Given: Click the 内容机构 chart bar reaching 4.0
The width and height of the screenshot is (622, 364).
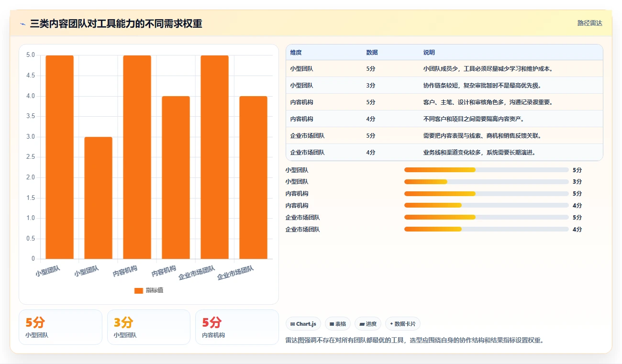Looking at the screenshot, I should [176, 177].
